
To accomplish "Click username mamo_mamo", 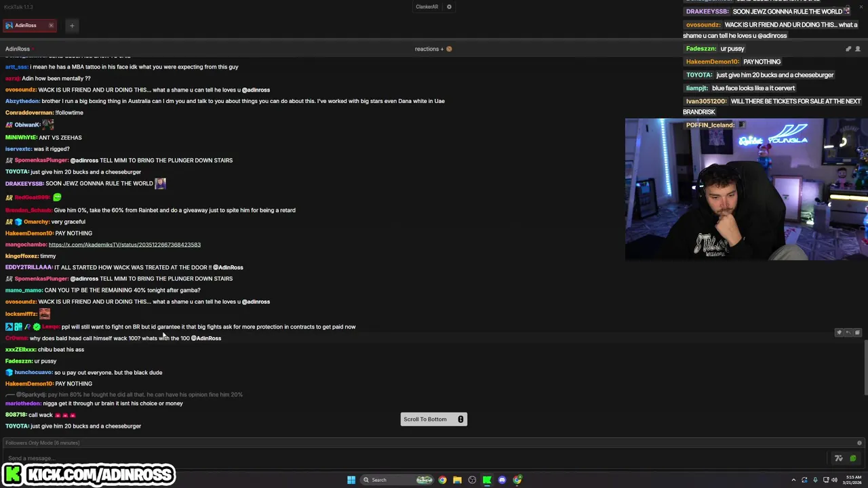I will tap(24, 290).
